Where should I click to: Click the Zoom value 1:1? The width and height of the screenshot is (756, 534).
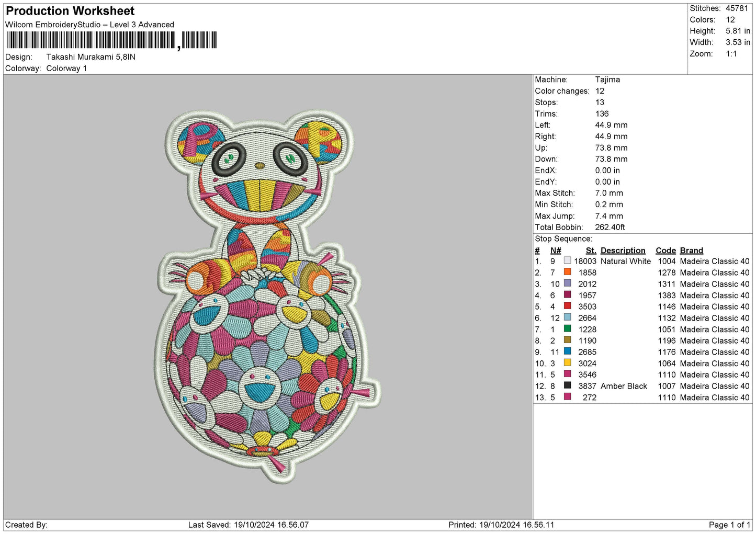(x=731, y=54)
